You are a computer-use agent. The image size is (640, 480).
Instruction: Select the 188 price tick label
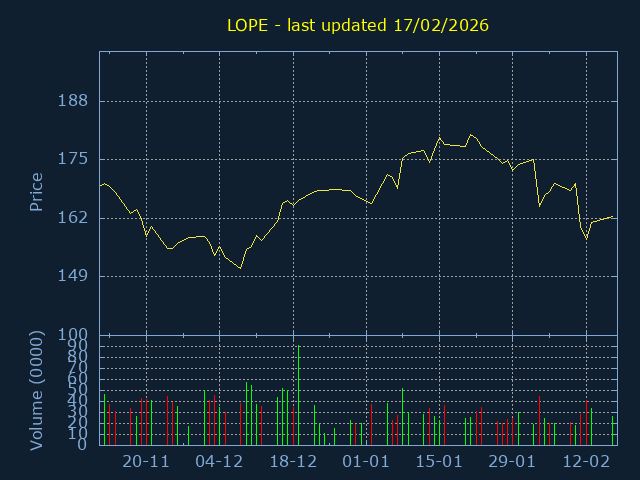(75, 101)
